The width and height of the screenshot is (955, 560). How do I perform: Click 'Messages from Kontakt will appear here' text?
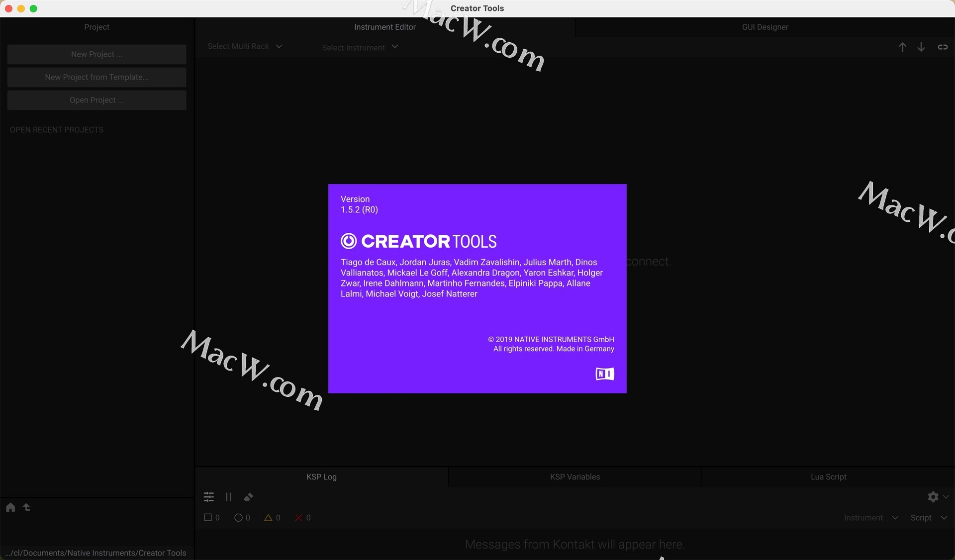click(x=575, y=545)
